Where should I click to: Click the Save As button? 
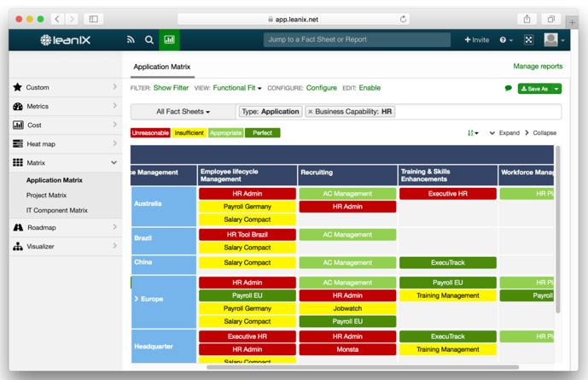click(535, 89)
